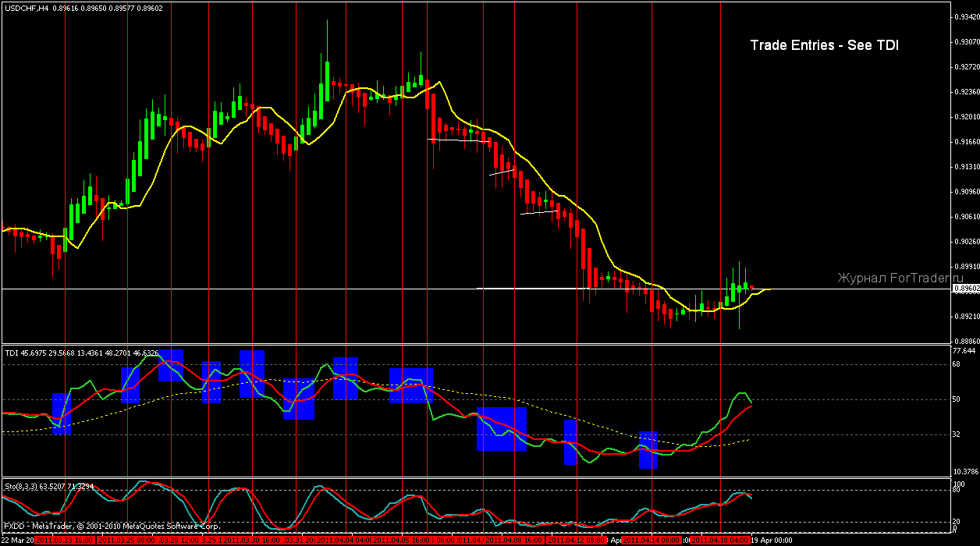Click the 0.92010 price axis value
Image resolution: width=980 pixels, height=546 pixels.
966,116
